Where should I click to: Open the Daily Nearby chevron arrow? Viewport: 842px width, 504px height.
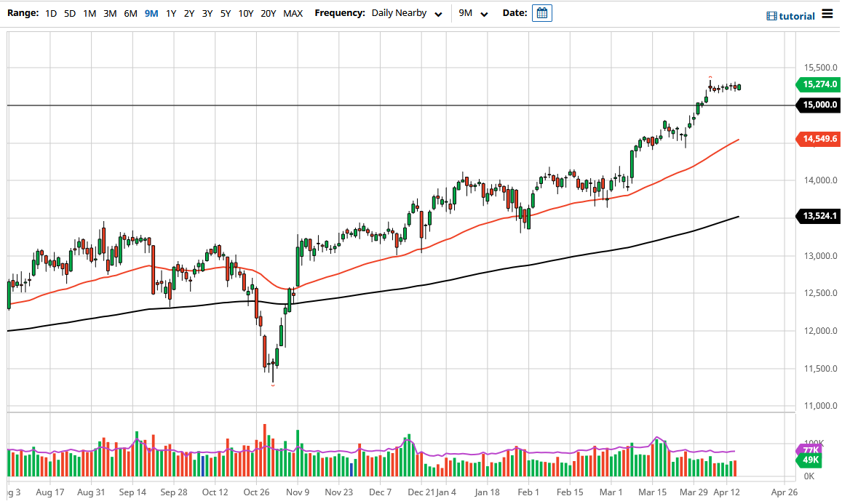point(438,13)
